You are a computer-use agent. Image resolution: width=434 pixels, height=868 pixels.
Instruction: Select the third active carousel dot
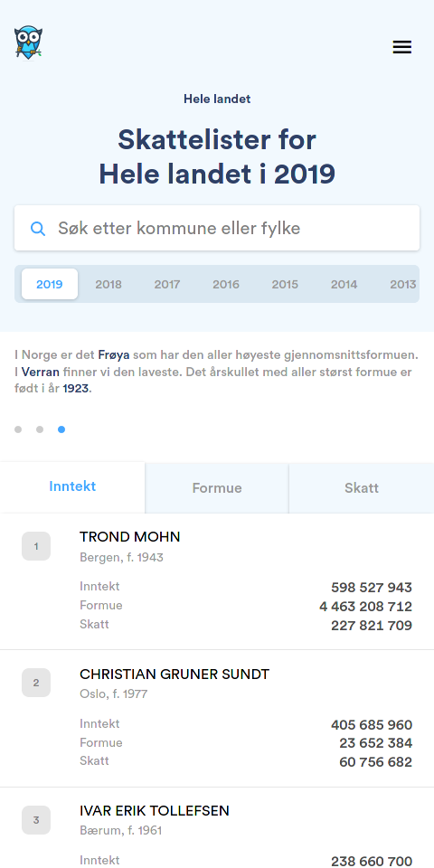[61, 429]
